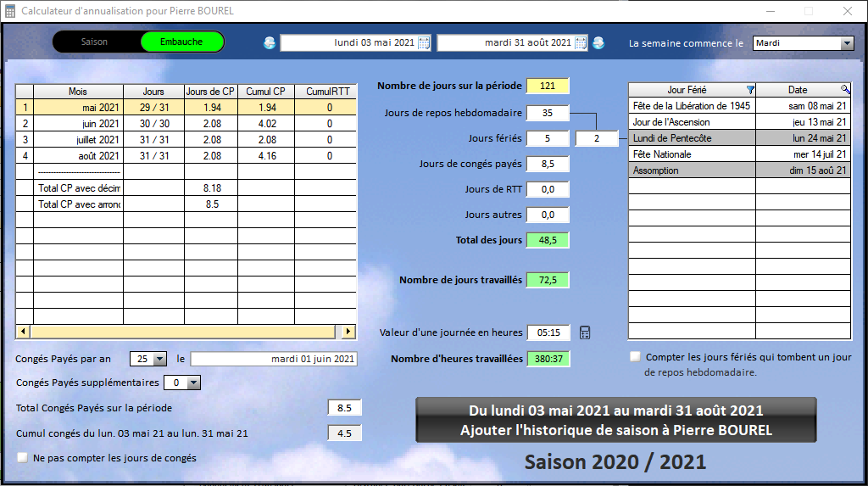Screen dimensions: 868x486
Task: Click the next-period arrow icon after end date
Action: click(598, 42)
